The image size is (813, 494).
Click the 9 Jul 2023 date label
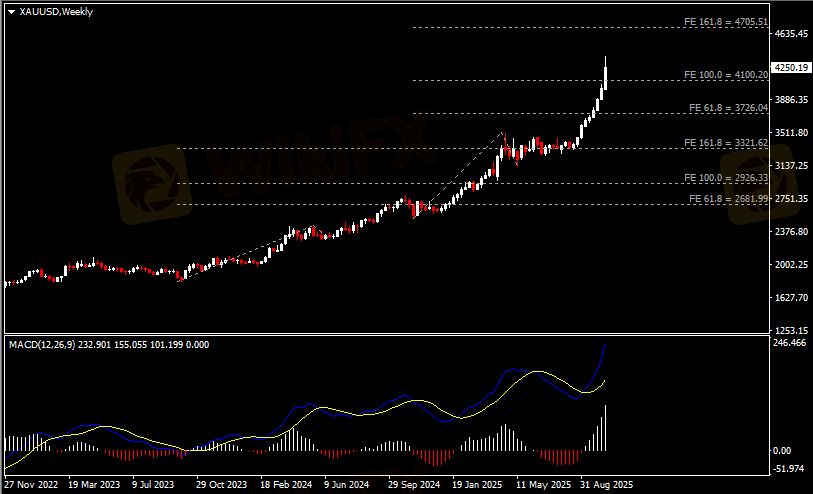click(153, 485)
